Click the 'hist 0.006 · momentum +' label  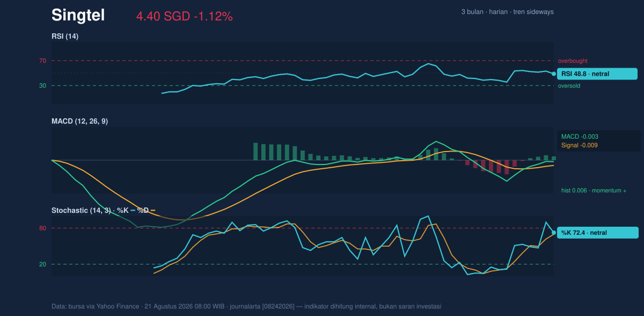(x=594, y=191)
